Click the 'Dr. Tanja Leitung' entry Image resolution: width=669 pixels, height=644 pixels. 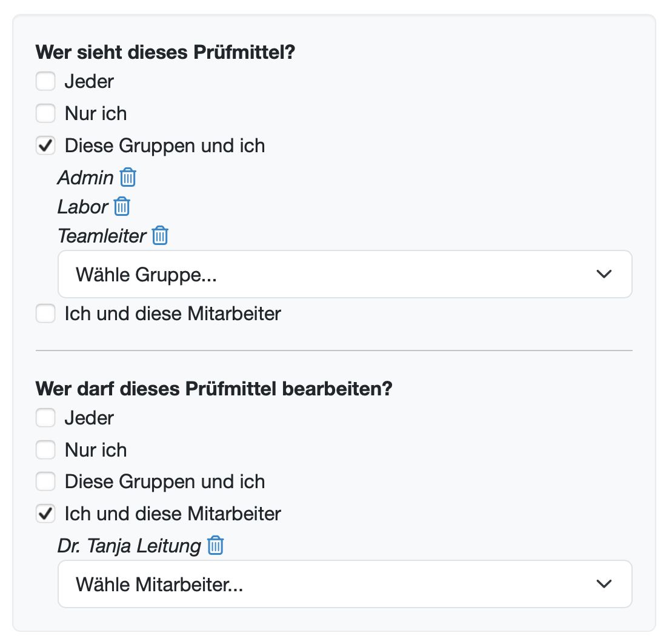(x=127, y=545)
